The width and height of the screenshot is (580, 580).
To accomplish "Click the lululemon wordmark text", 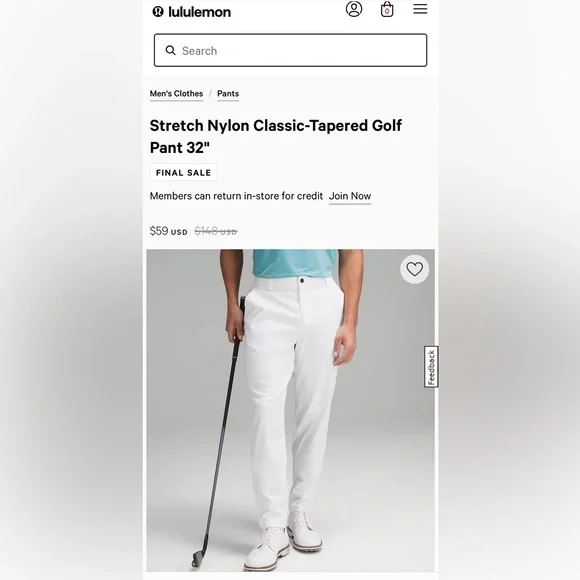I will (199, 12).
